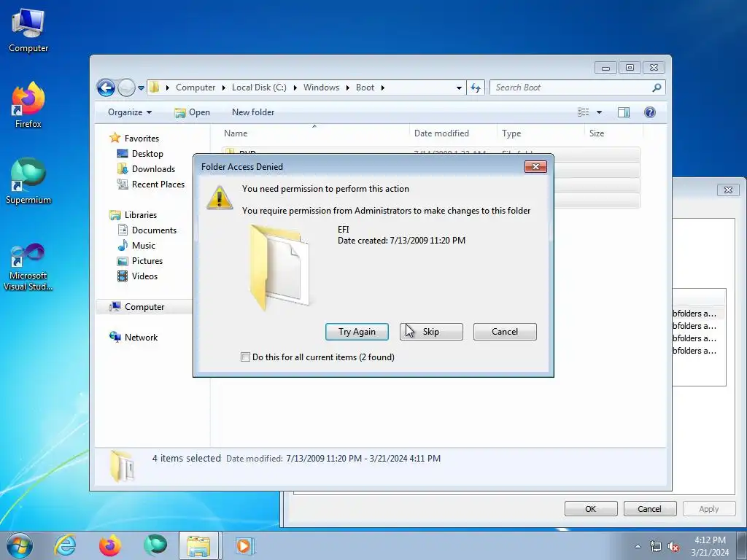The width and height of the screenshot is (747, 560).
Task: Expand the arrow after Windows in breadcrumb
Action: [348, 87]
